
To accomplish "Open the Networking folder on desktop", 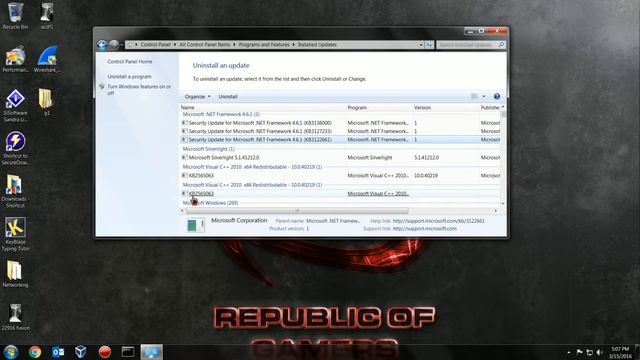I will click(x=15, y=274).
